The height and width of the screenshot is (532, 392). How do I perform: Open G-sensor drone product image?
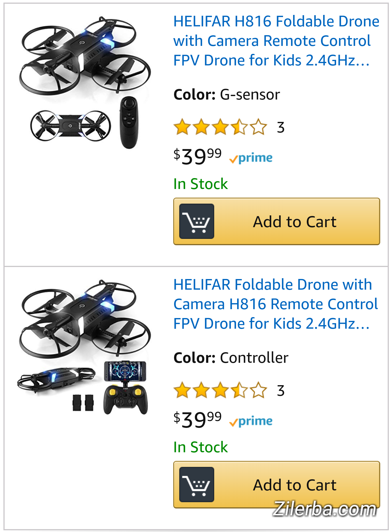click(85, 82)
